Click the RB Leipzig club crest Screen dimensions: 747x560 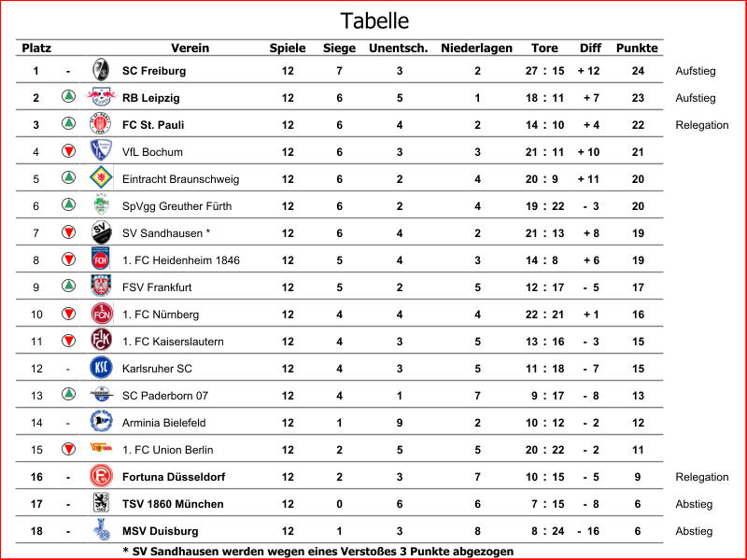tap(101, 97)
